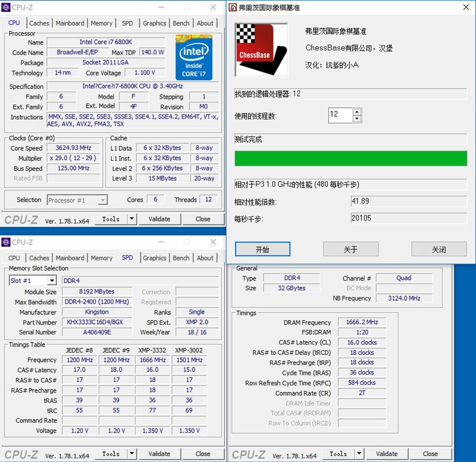Image resolution: width=476 pixels, height=462 pixels.
Task: Click Validate button in Memory CPU-Z window
Action: (387, 454)
